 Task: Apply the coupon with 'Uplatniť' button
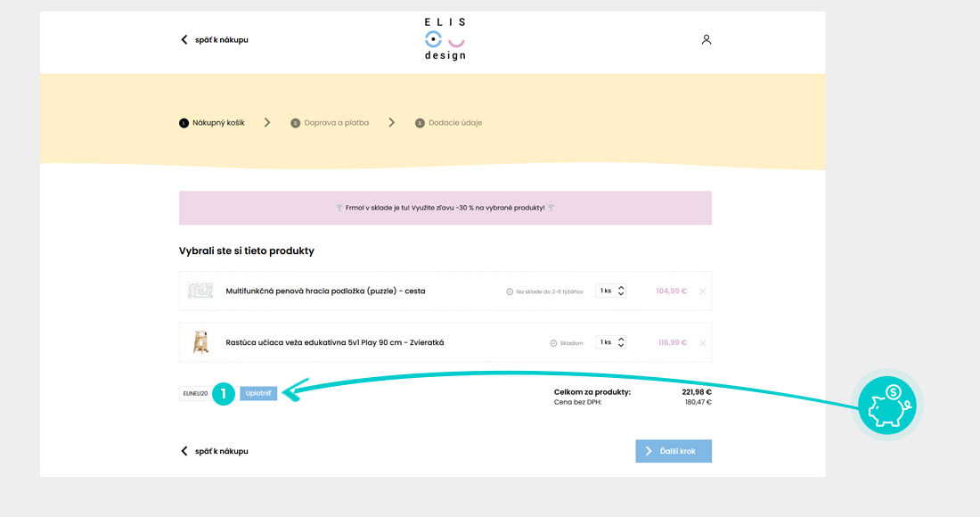point(258,393)
